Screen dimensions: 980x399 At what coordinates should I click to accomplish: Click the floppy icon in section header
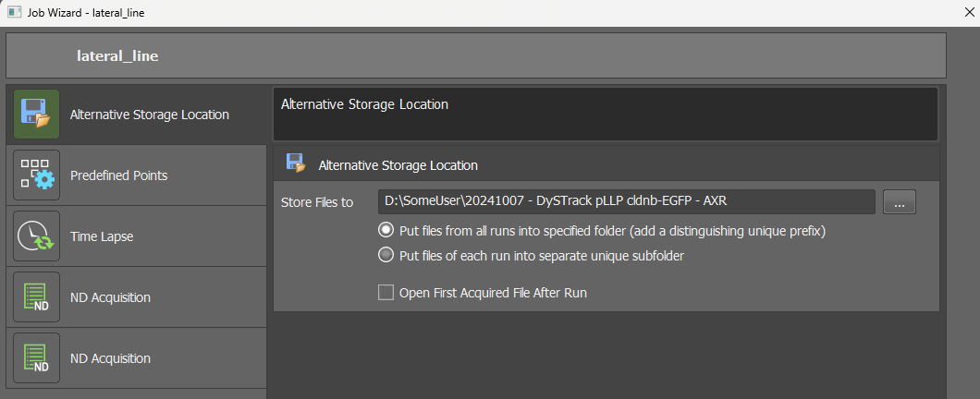[296, 164]
